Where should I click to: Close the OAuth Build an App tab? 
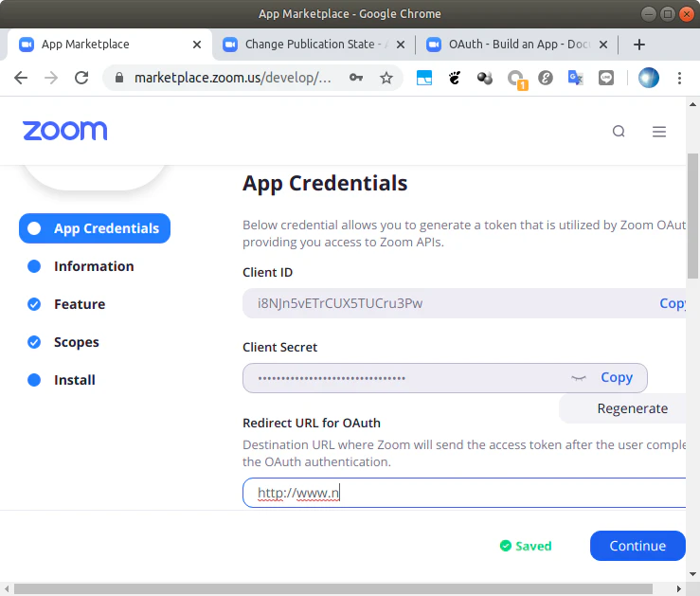pyautogui.click(x=603, y=45)
